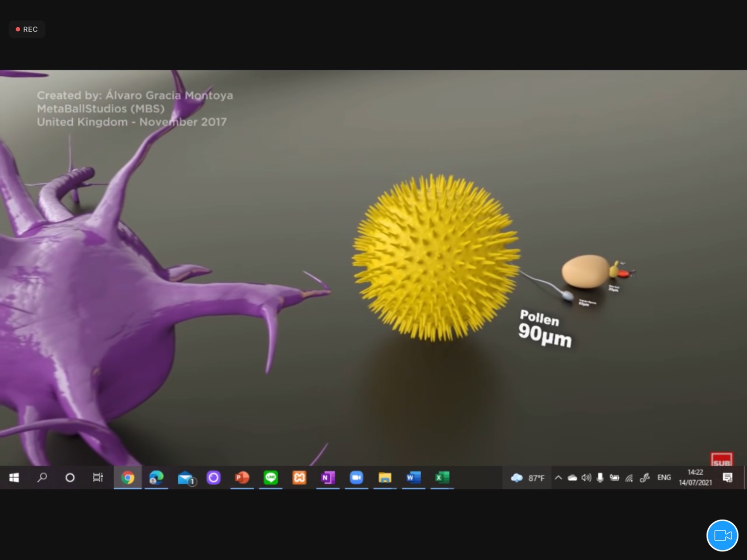Open the purple circle app icon
Image resolution: width=747 pixels, height=560 pixels.
[x=214, y=477]
